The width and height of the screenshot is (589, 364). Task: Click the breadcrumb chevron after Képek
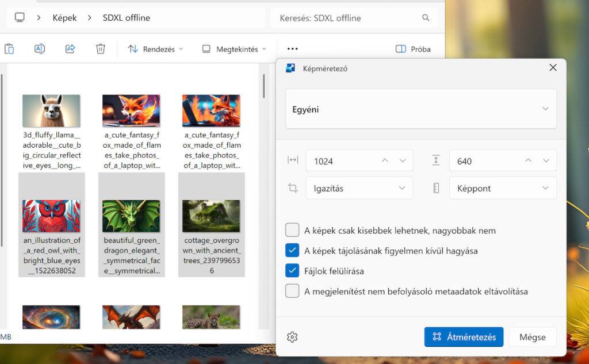point(89,18)
